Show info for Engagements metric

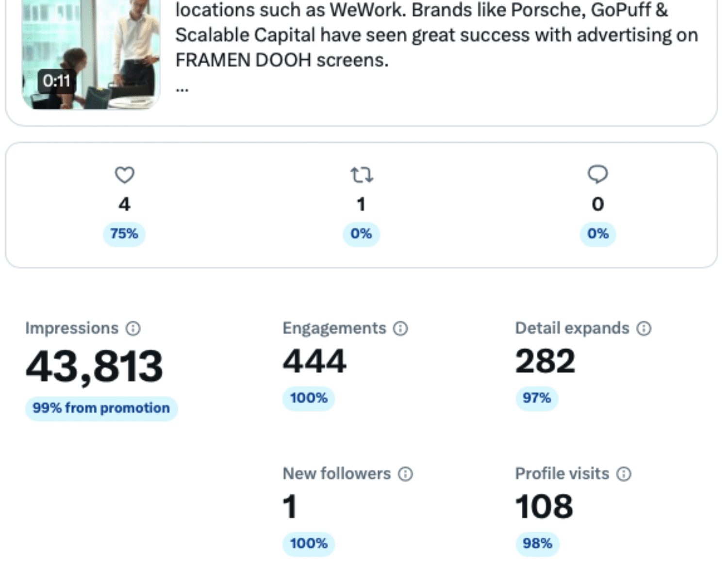400,329
